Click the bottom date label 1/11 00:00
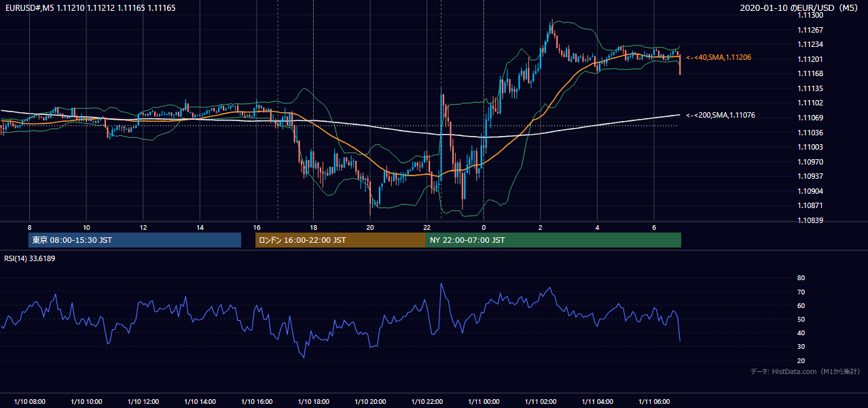This screenshot has height=408, width=868. click(484, 402)
